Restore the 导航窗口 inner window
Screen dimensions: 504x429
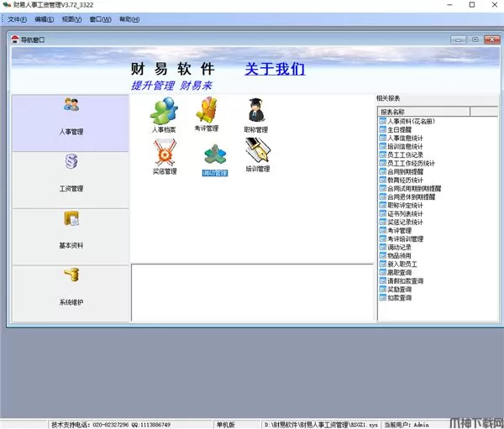[x=475, y=39]
